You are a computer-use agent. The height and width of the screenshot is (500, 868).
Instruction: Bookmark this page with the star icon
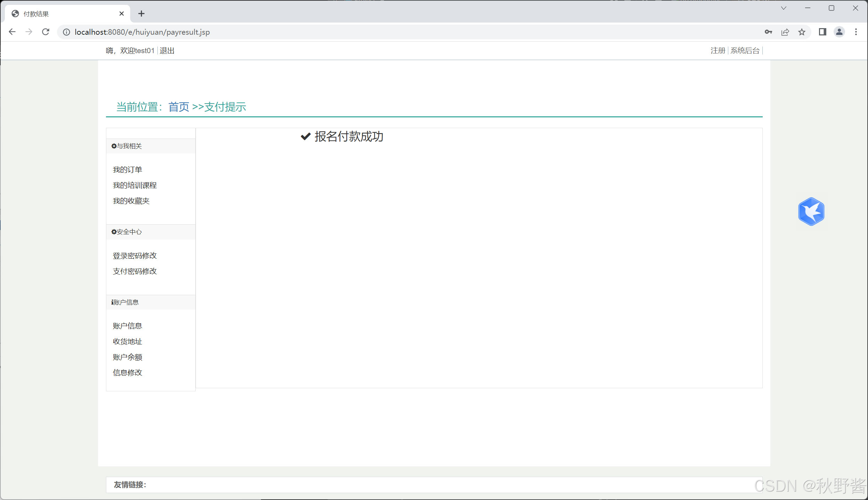pyautogui.click(x=802, y=32)
